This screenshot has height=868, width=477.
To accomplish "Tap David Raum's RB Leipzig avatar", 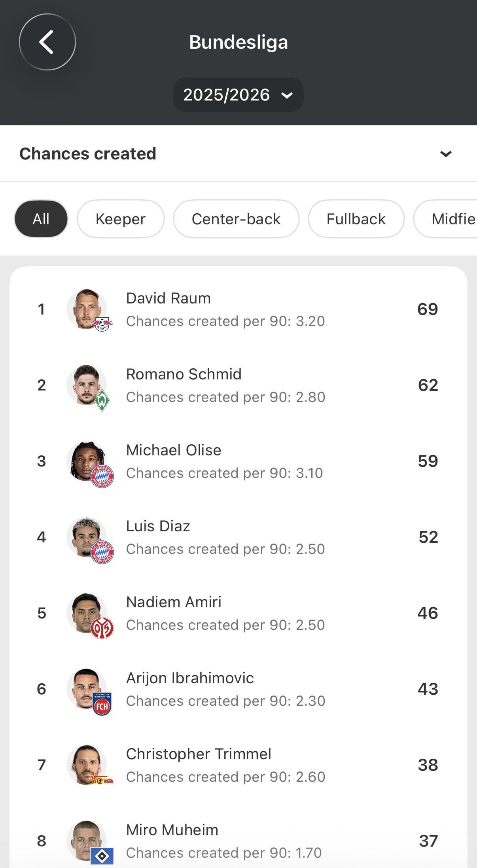I will pyautogui.click(x=87, y=309).
